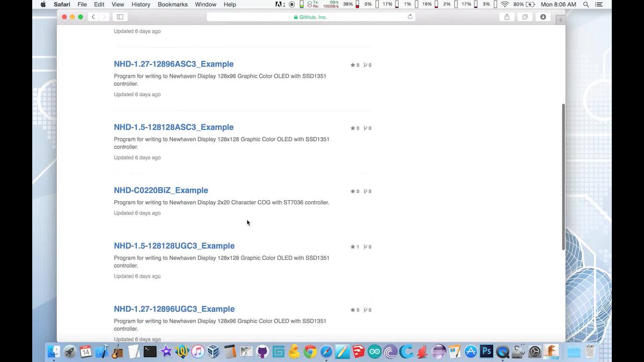Click the page vertical scrollbar
Screen dimensions: 644x362
click(x=563, y=176)
